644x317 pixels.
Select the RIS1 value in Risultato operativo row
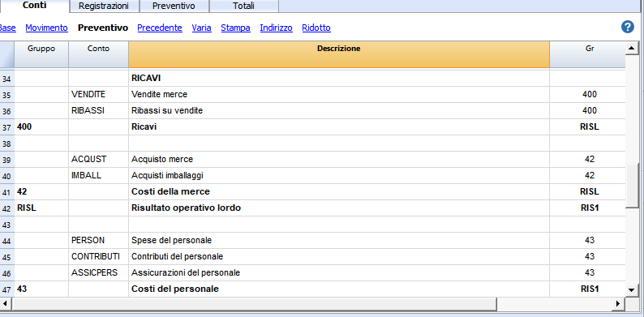[x=588, y=208]
